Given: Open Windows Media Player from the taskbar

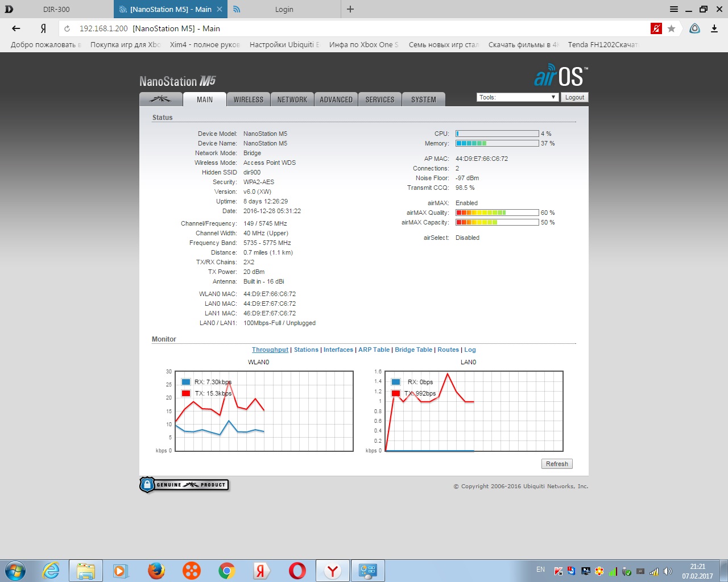Looking at the screenshot, I should tap(121, 571).
